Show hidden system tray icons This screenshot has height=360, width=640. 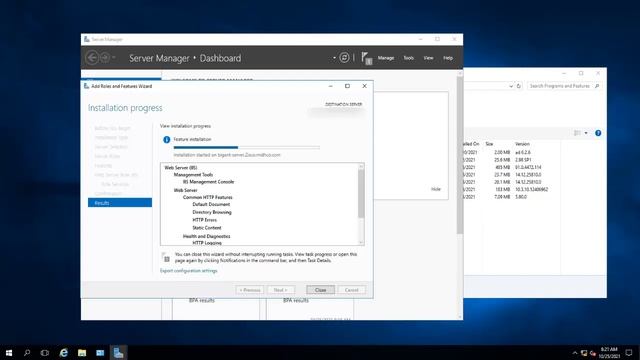[575, 353]
